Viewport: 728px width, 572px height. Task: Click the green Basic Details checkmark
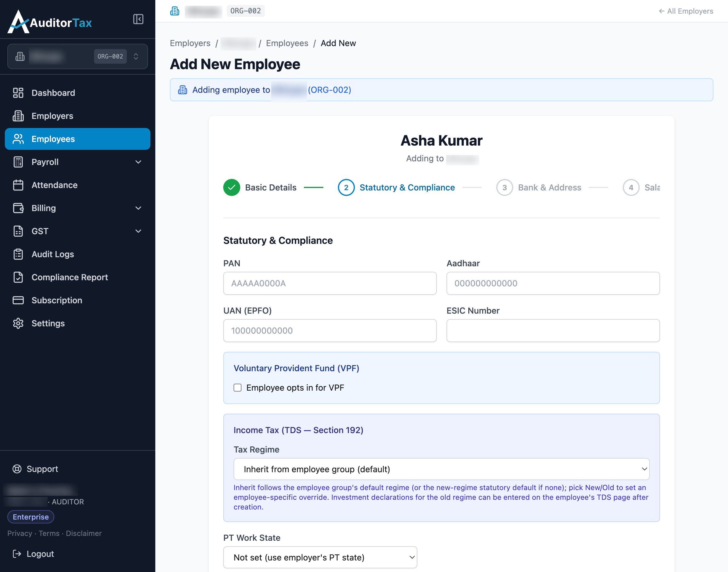[232, 187]
